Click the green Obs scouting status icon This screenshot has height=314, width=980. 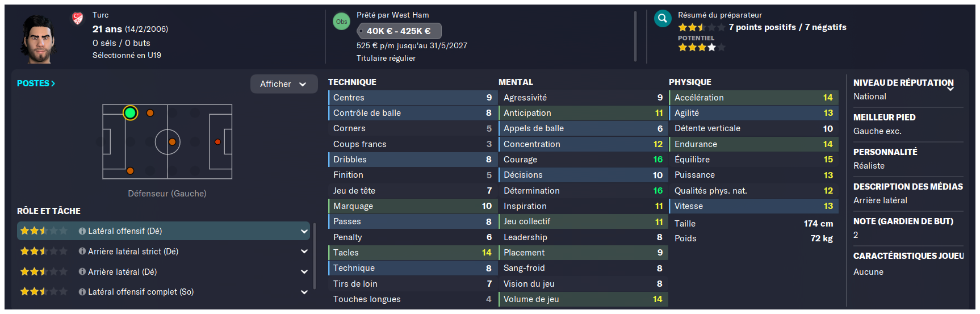[341, 22]
